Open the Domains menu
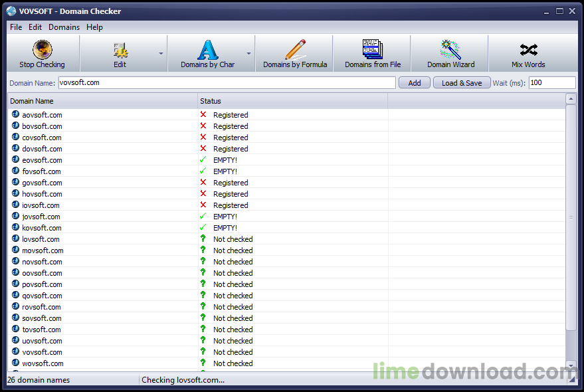Screen dimensions: 584x392 (64, 27)
